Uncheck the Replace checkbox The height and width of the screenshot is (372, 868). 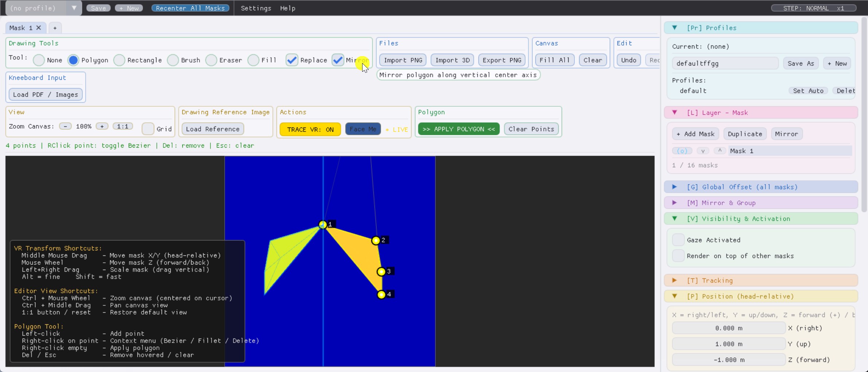[x=292, y=60]
